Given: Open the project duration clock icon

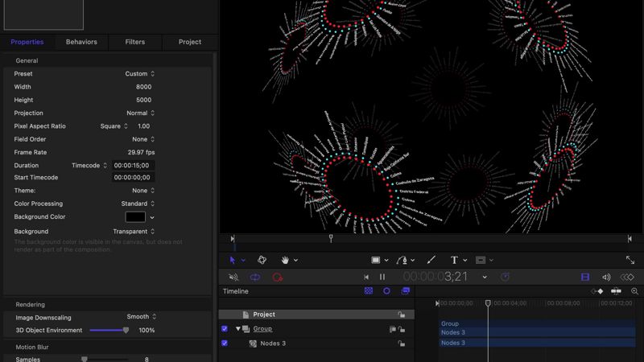Looking at the screenshot, I should (x=505, y=277).
